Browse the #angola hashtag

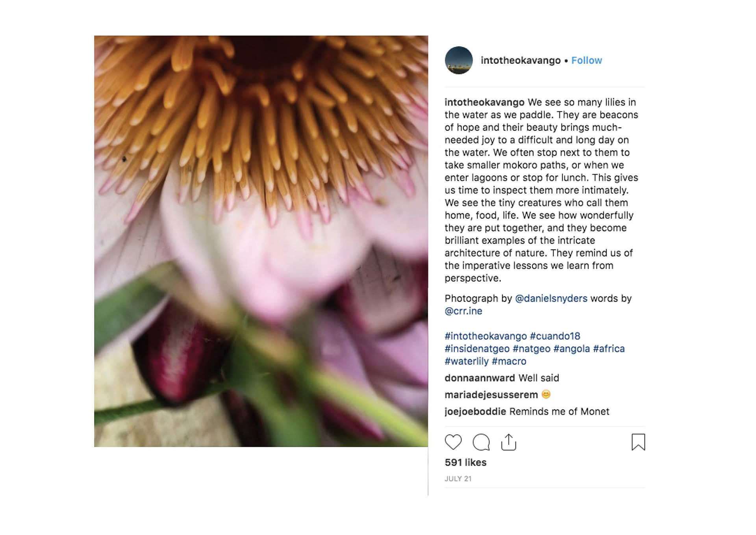(x=571, y=349)
